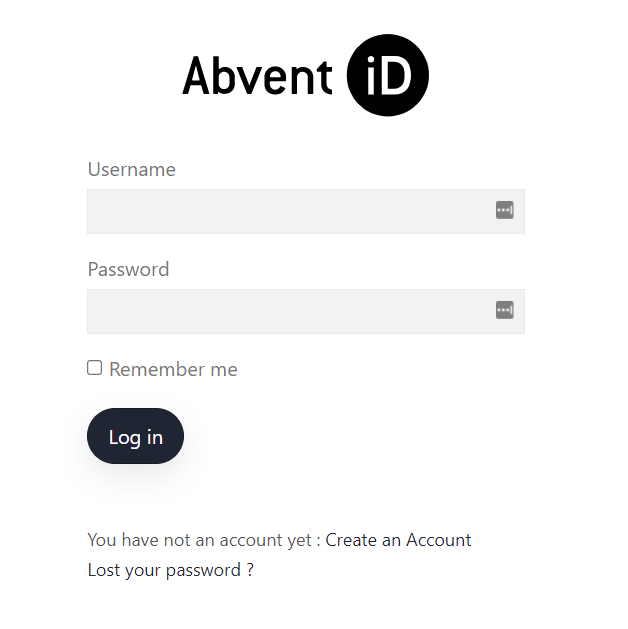628x629 pixels.
Task: Open autofill options from Username field icon
Action: pyautogui.click(x=504, y=210)
